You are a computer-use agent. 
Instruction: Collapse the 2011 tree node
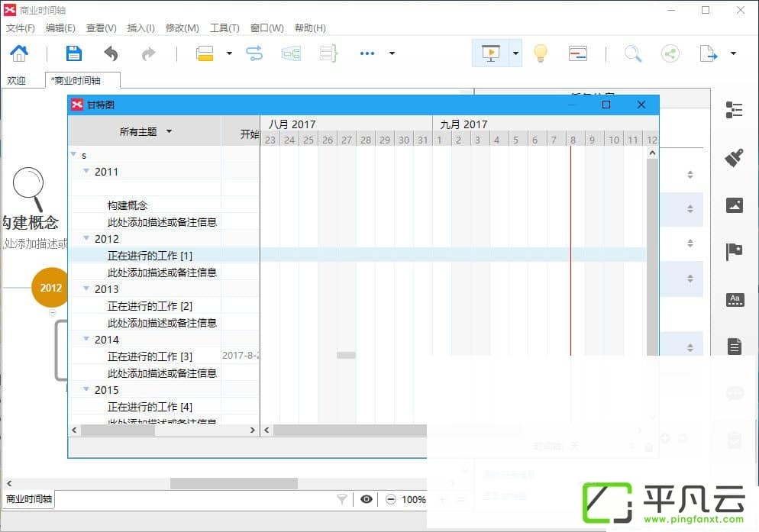pos(86,171)
